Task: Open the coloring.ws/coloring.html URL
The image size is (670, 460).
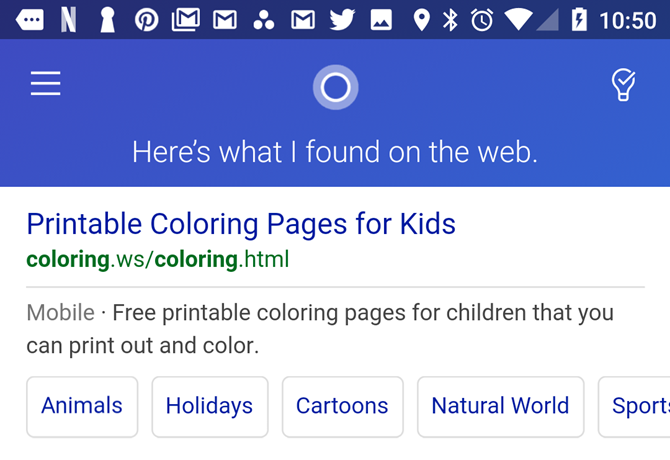Action: 158,260
